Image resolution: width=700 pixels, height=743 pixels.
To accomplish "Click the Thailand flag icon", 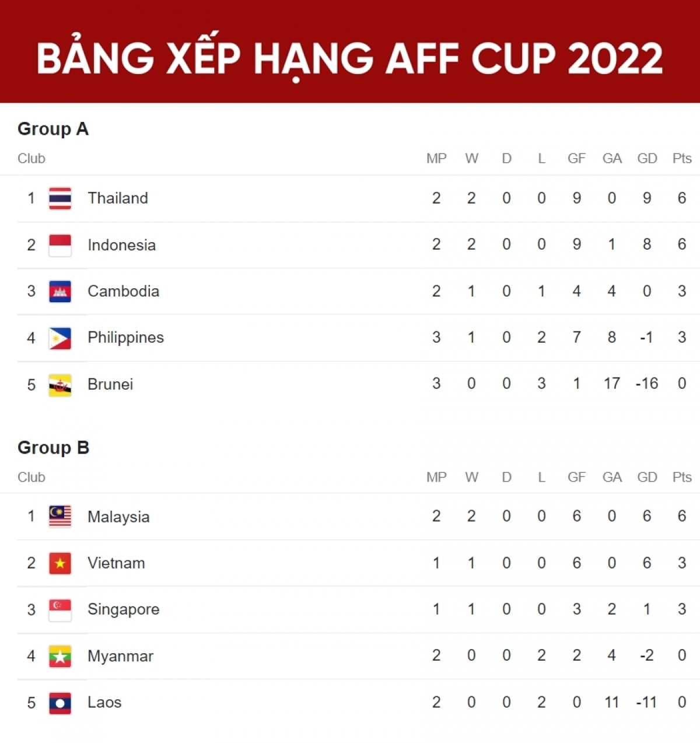I will pos(60,198).
